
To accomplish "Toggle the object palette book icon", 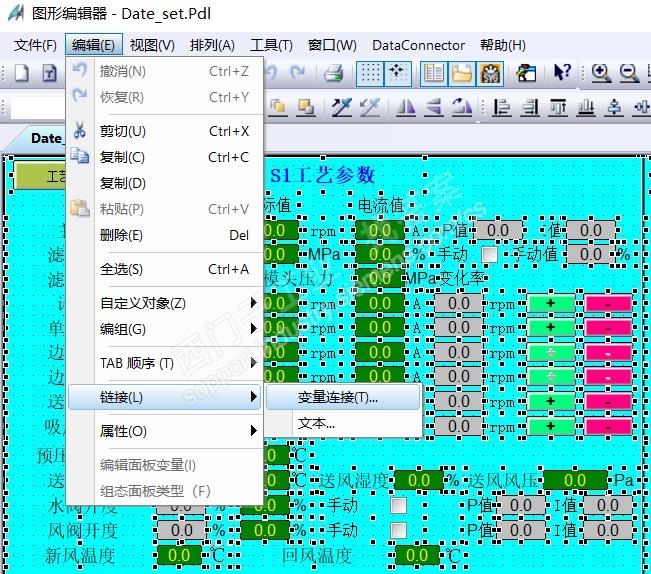I will pos(434,74).
